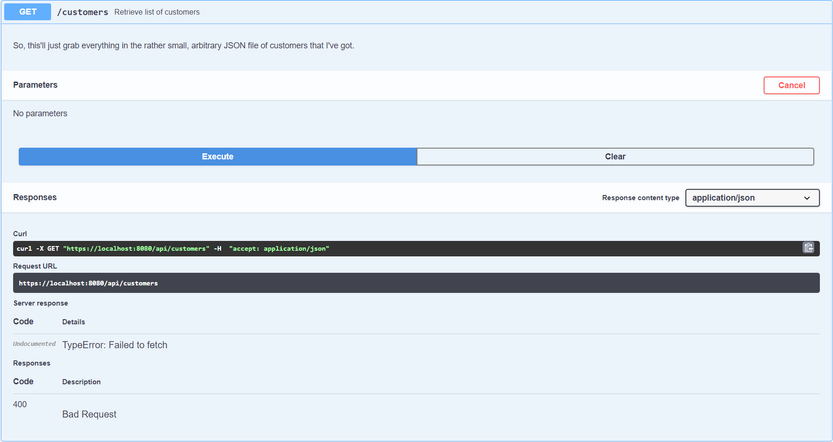Open the Response content type dropdown
833x442 pixels.
tap(752, 198)
